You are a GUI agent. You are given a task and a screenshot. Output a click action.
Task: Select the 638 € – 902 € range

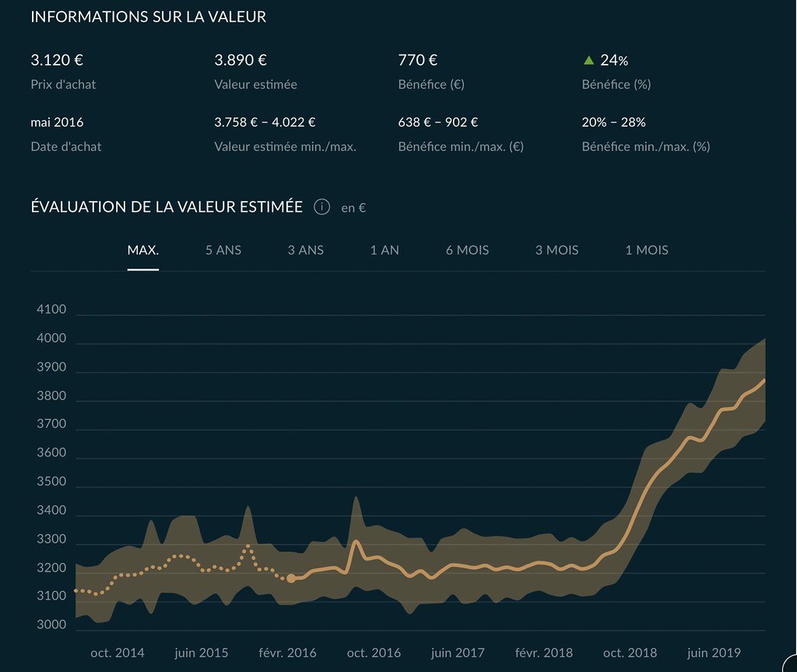tap(437, 122)
